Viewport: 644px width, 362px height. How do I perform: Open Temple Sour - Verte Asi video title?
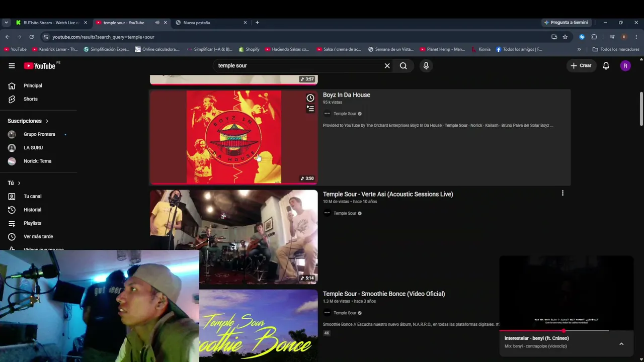pos(388,194)
